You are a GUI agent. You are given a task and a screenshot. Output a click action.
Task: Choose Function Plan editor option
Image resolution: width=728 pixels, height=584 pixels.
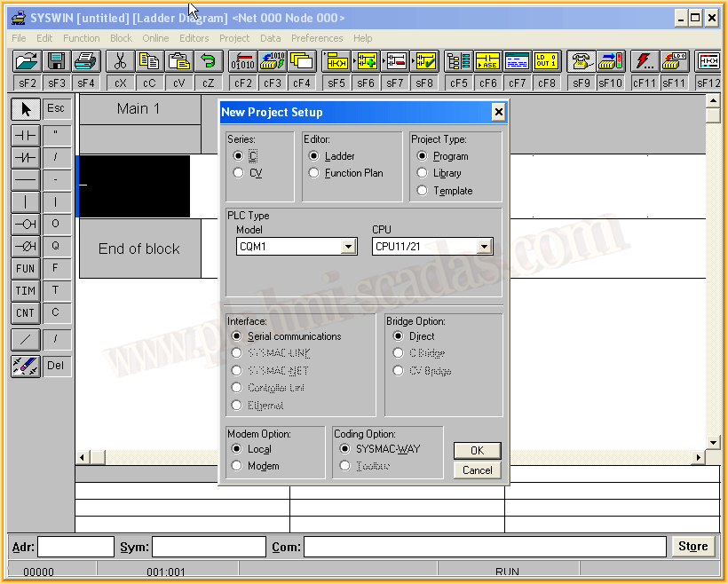(x=313, y=173)
